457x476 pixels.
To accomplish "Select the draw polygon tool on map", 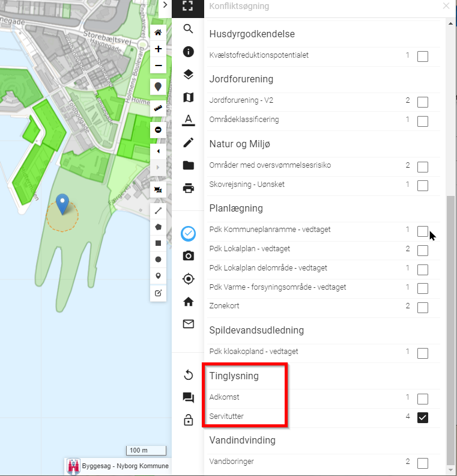I will 158,227.
